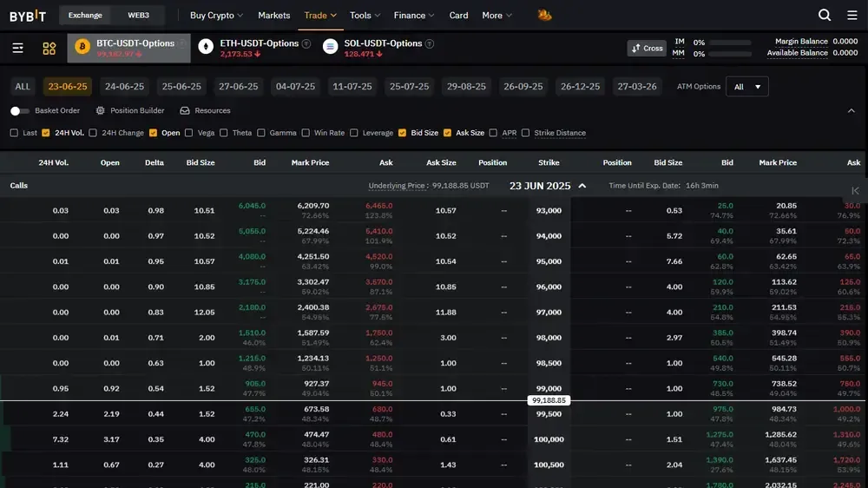Enable the Last column checkbox

(15, 133)
